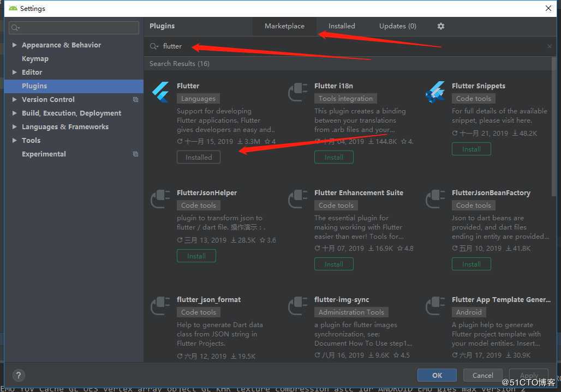
Task: Click the Experimental project-level copy icon
Action: coord(135,154)
